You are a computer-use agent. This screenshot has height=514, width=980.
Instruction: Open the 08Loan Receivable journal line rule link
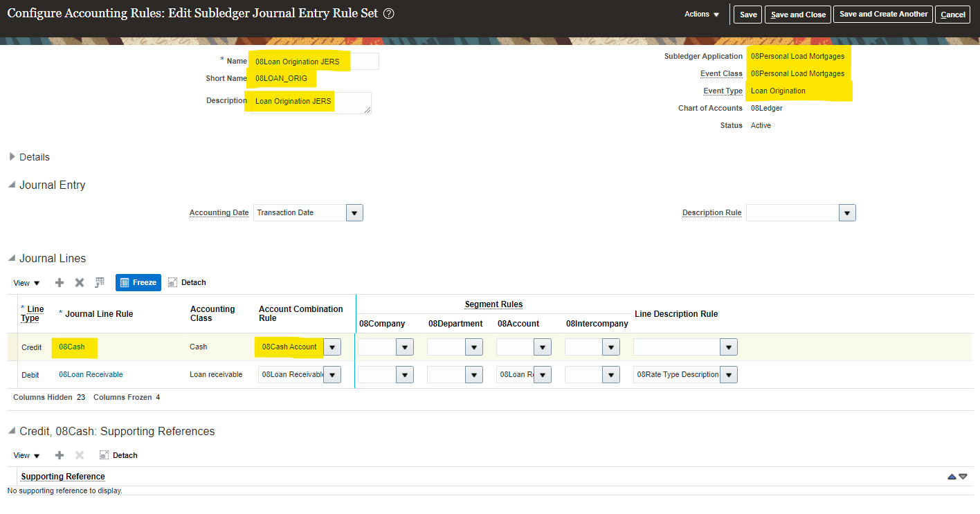[91, 374]
